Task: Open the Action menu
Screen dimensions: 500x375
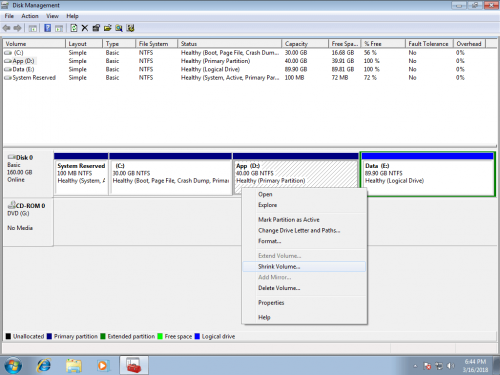Action: click(30, 16)
